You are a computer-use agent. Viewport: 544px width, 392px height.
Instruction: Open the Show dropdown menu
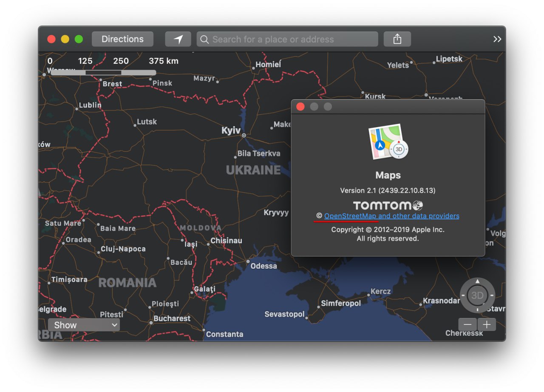point(84,325)
